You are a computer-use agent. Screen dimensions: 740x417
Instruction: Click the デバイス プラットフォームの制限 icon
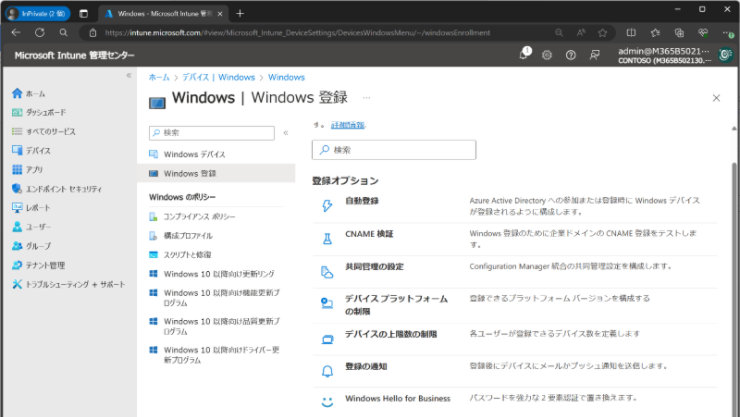327,303
